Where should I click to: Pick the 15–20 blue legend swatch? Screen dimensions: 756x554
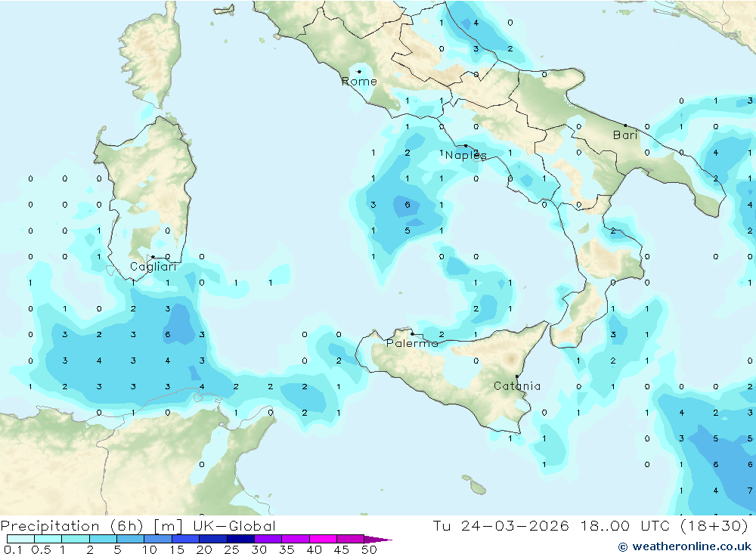click(186, 539)
